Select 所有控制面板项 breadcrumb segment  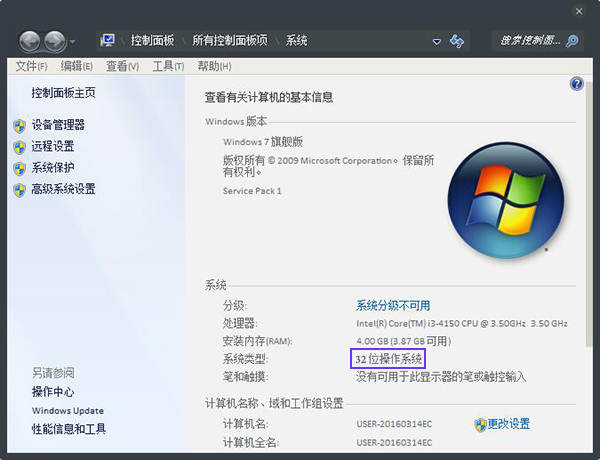(x=230, y=40)
